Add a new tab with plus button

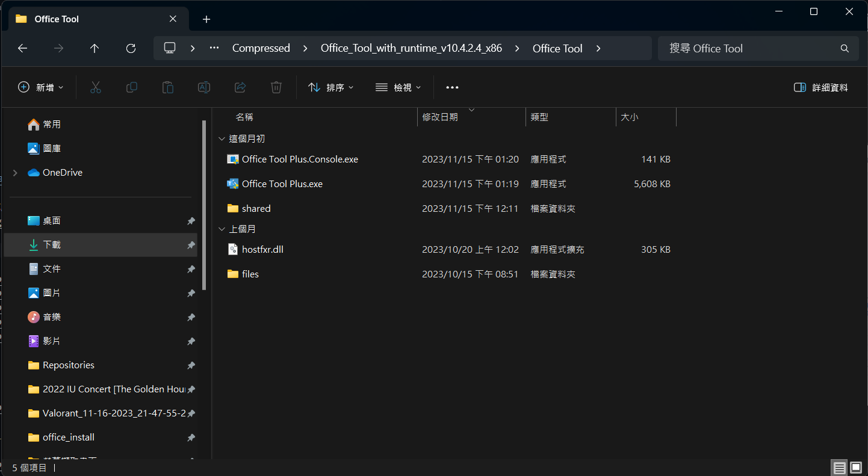tap(206, 19)
